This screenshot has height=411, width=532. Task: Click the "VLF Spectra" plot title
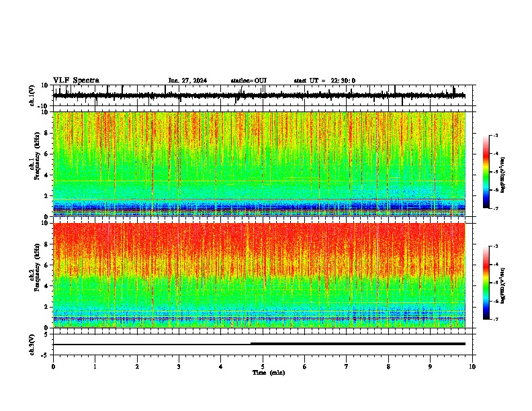coord(76,81)
